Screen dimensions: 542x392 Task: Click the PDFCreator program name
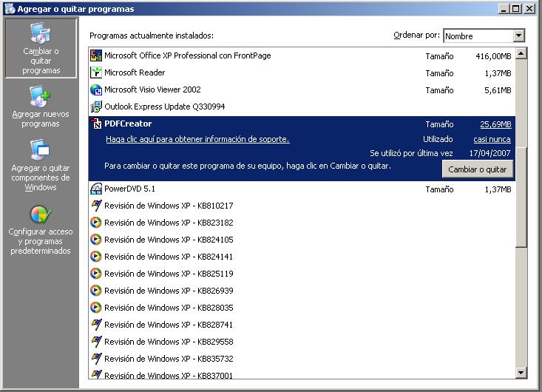click(128, 124)
